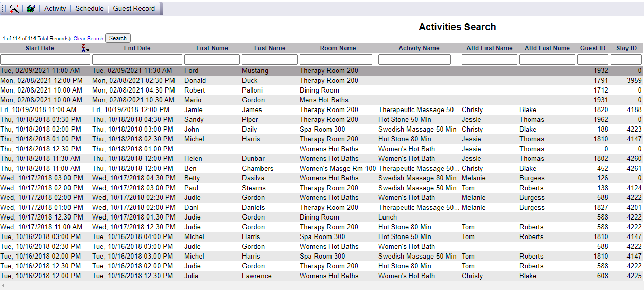Click the Guest ID 1962 cell
Viewport: 644px width, 292px height.
tap(600, 119)
